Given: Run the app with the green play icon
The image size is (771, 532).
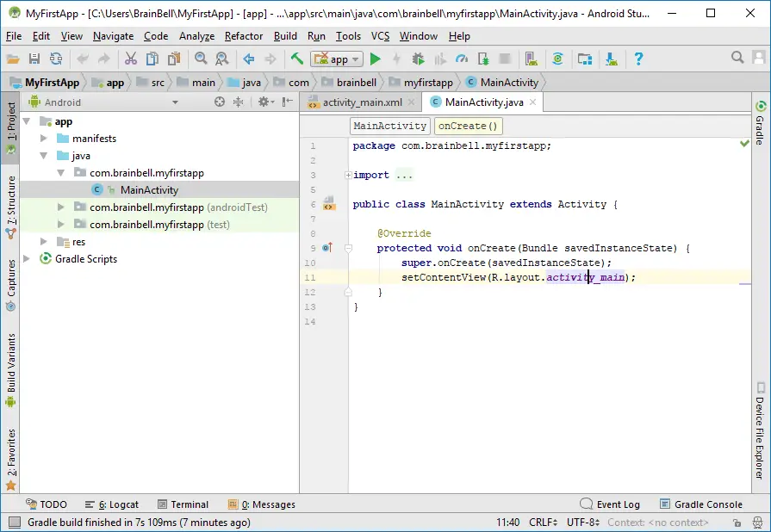Looking at the screenshot, I should point(376,59).
